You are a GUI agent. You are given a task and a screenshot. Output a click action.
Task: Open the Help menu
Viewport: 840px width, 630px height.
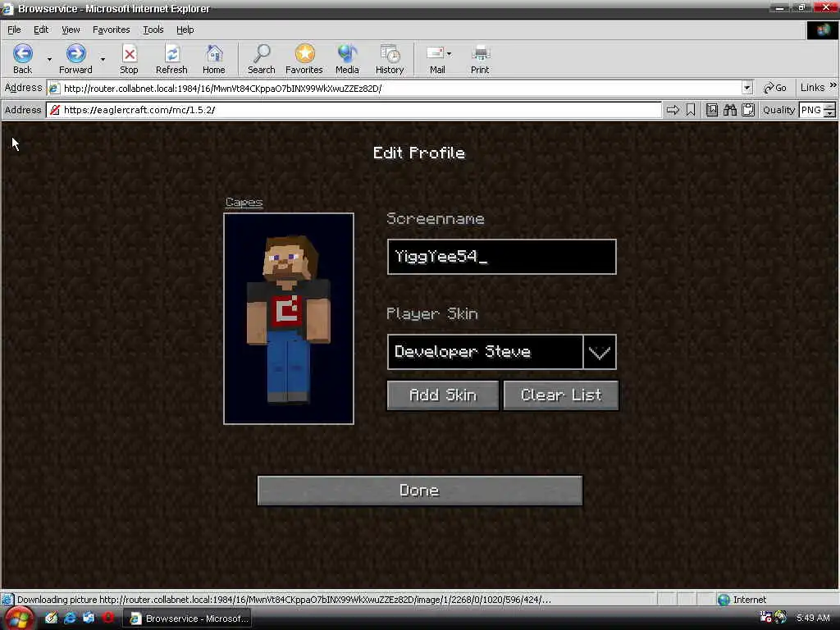(x=185, y=30)
